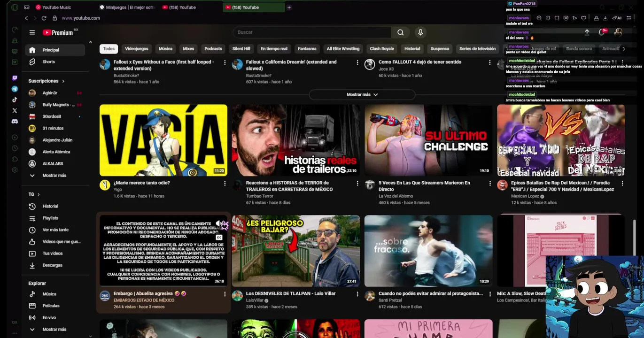Open GX Control speedometer in sidebar
This screenshot has height=338, width=644.
[x=15, y=30]
